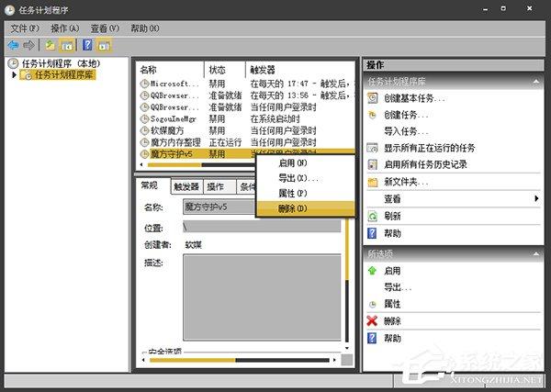Screen dimensions: 551x392
Task: Click the task list horizontal scrollbar thumb
Action: click(174, 164)
